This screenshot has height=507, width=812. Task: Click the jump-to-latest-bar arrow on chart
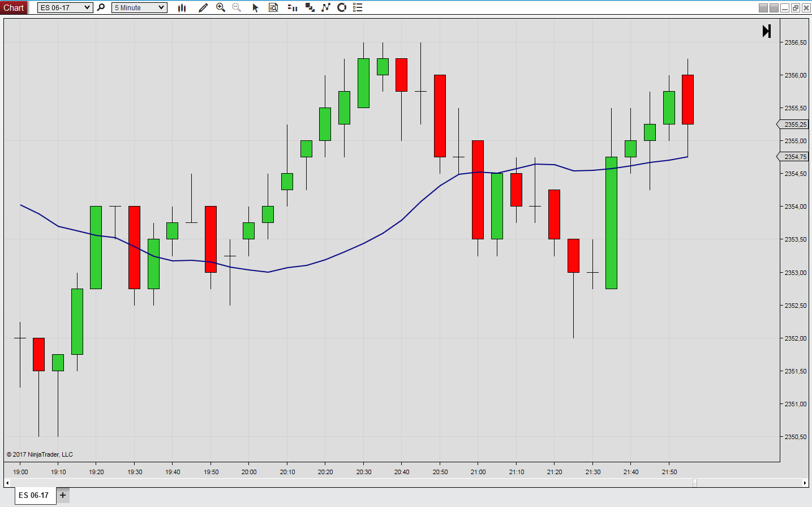point(767,31)
